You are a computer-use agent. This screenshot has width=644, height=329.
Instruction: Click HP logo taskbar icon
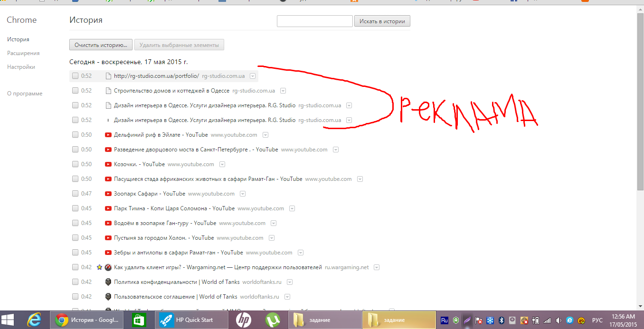[244, 320]
